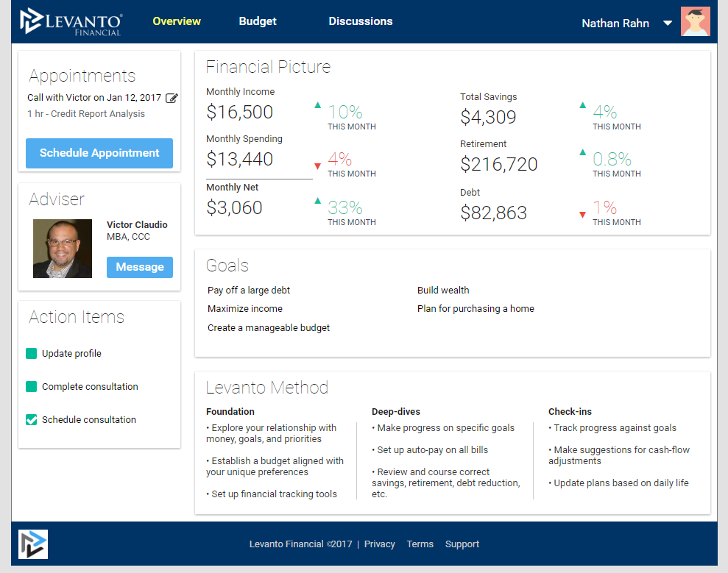Click the 'Pay off a large debt' goal

click(x=249, y=291)
